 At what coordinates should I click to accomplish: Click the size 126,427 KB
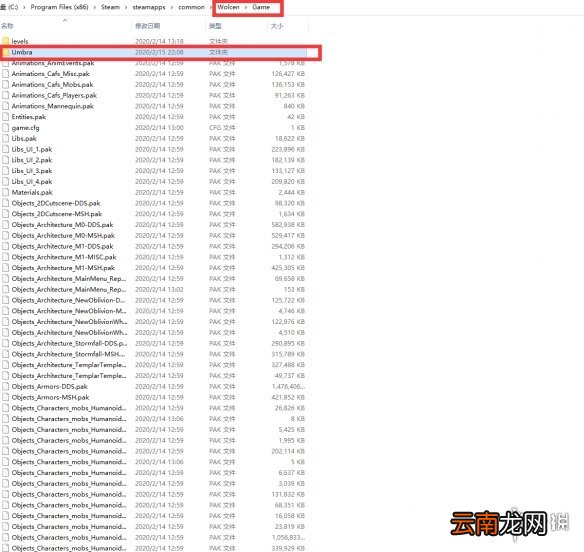coord(288,74)
